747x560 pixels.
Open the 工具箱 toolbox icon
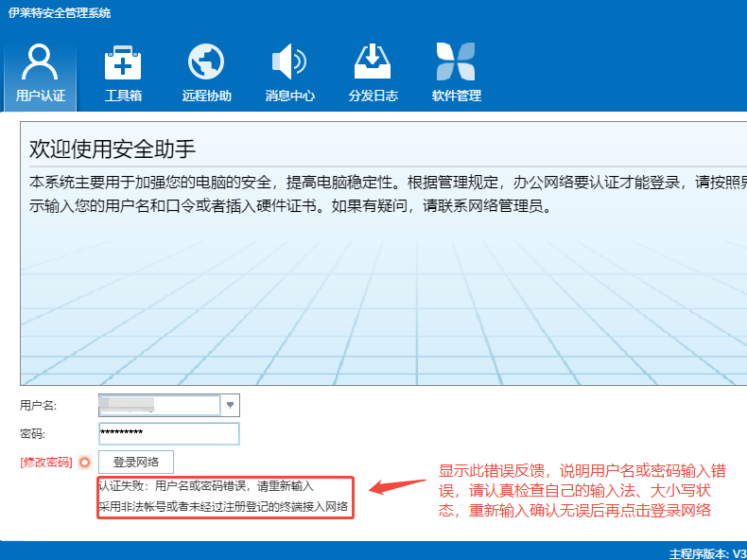(x=123, y=74)
